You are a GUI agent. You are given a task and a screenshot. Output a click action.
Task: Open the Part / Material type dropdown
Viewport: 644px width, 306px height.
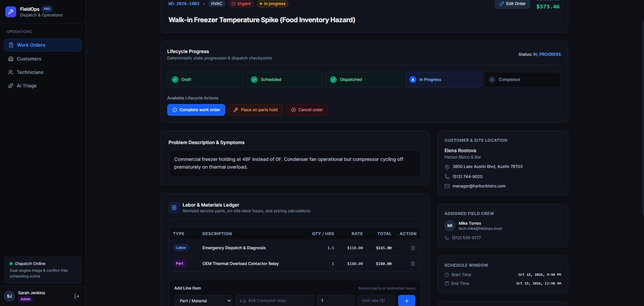click(203, 301)
